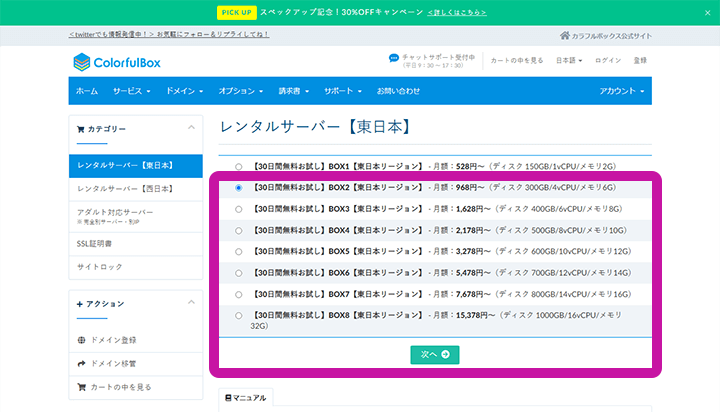Click the cart icon in カテゴリー header
The height and width of the screenshot is (412, 720).
81,129
